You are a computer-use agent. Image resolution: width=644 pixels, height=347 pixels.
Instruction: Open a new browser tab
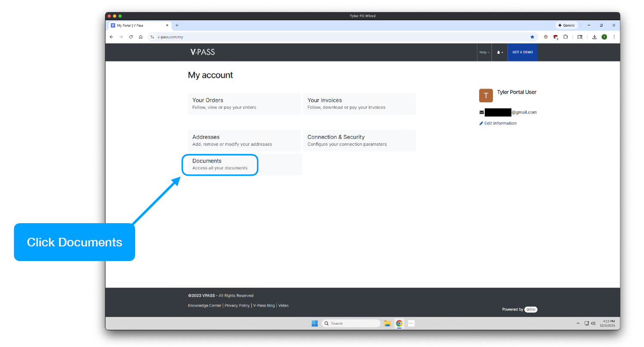coord(177,25)
